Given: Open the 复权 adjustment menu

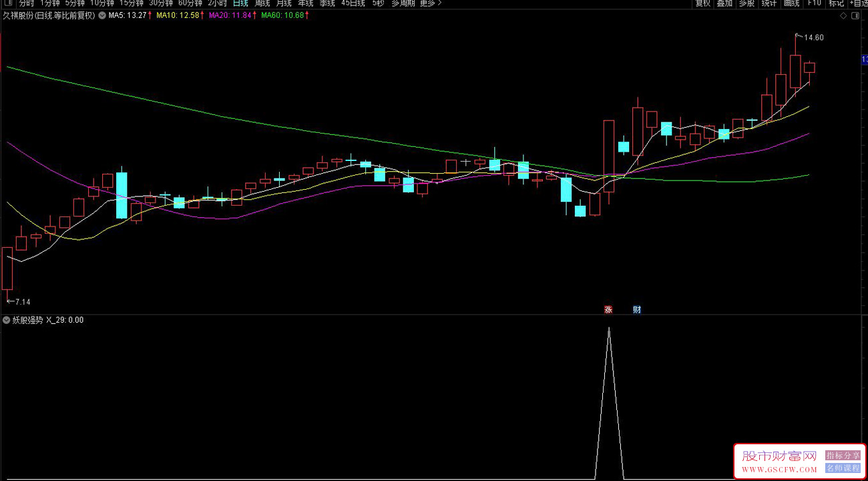Looking at the screenshot, I should coord(703,3).
